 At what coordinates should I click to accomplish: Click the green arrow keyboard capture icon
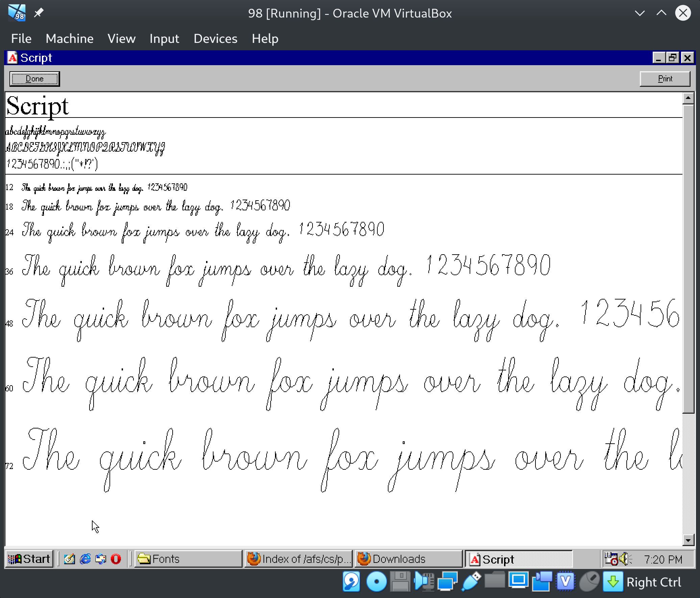coord(613,582)
